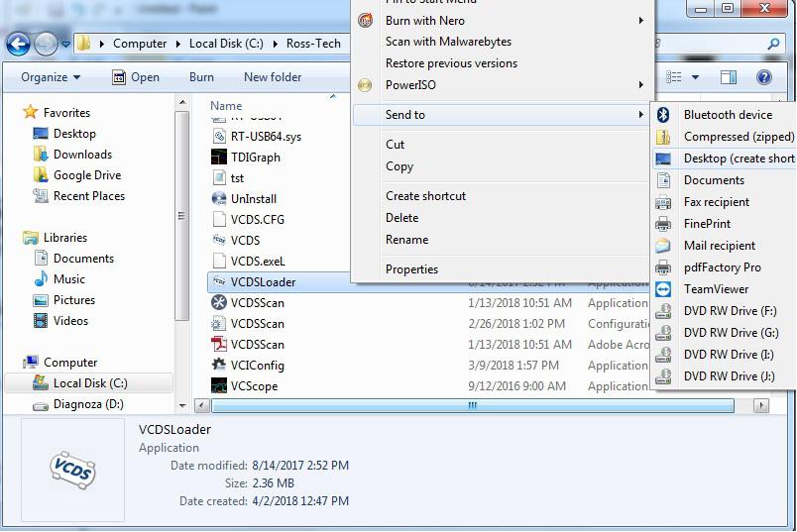Create a New folder from toolbar
The width and height of the screenshot is (797, 532).
pyautogui.click(x=273, y=77)
